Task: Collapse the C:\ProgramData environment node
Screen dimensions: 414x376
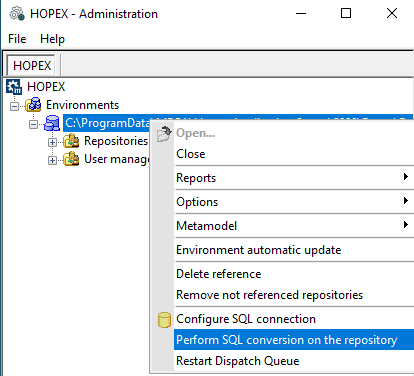Action: [33, 125]
